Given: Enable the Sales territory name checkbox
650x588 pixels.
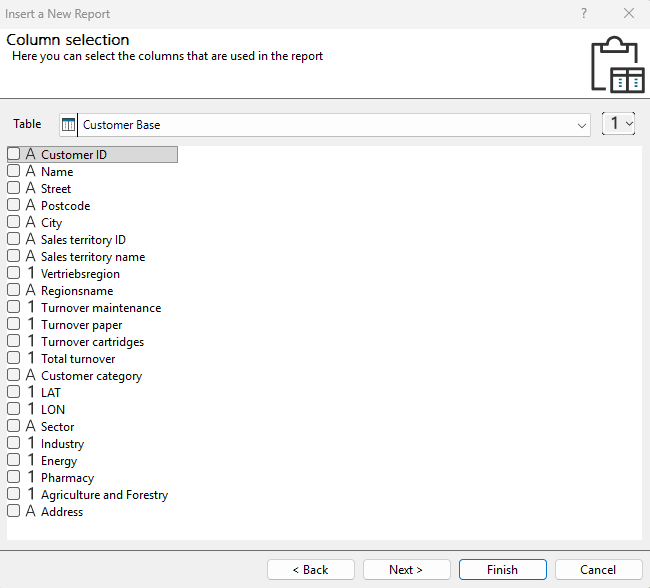Looking at the screenshot, I should pyautogui.click(x=13, y=256).
